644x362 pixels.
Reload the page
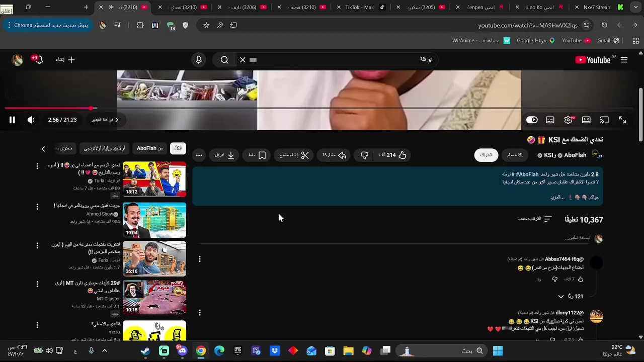604,25
